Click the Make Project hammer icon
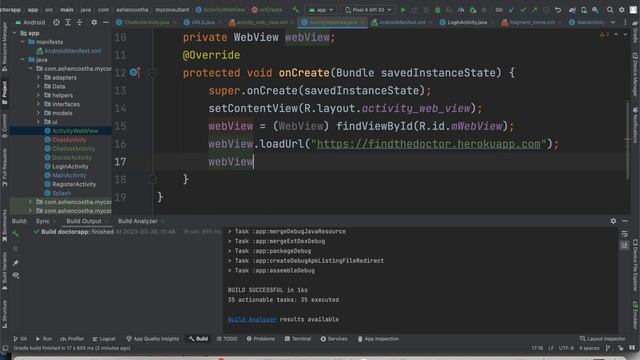640x360 pixels. point(296,9)
